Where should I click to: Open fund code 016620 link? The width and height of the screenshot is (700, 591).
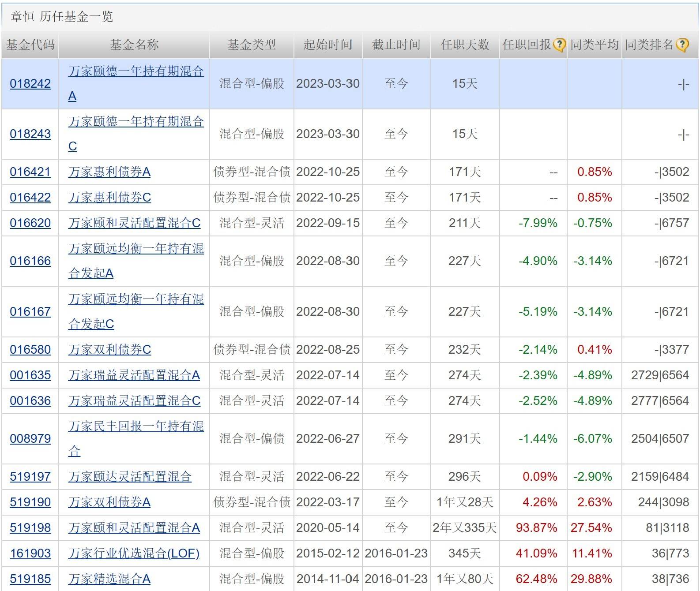(x=30, y=223)
